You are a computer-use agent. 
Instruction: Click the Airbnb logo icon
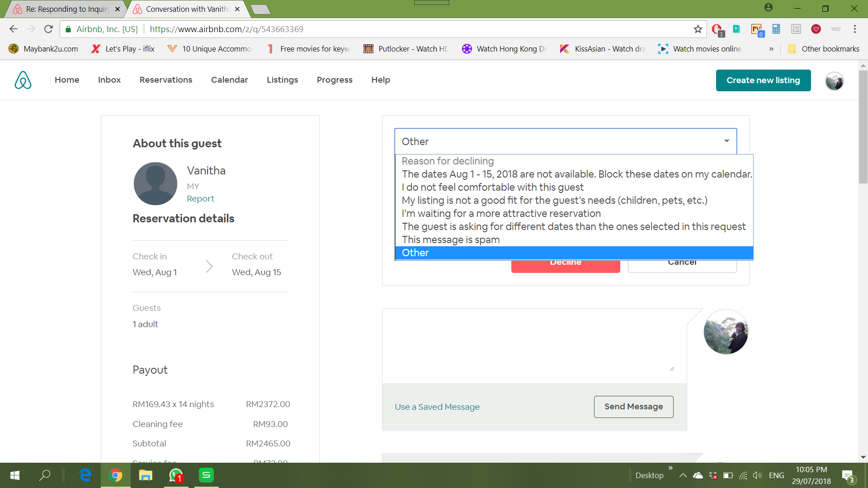[23, 80]
